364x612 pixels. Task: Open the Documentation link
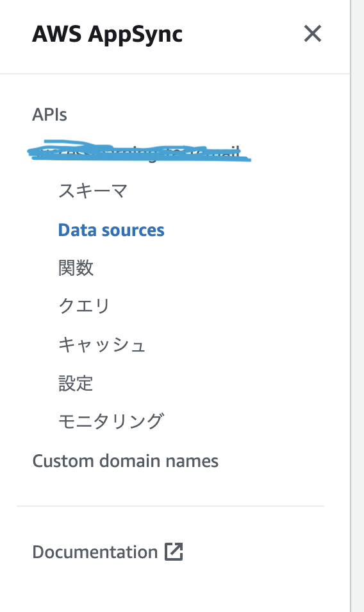coord(95,552)
